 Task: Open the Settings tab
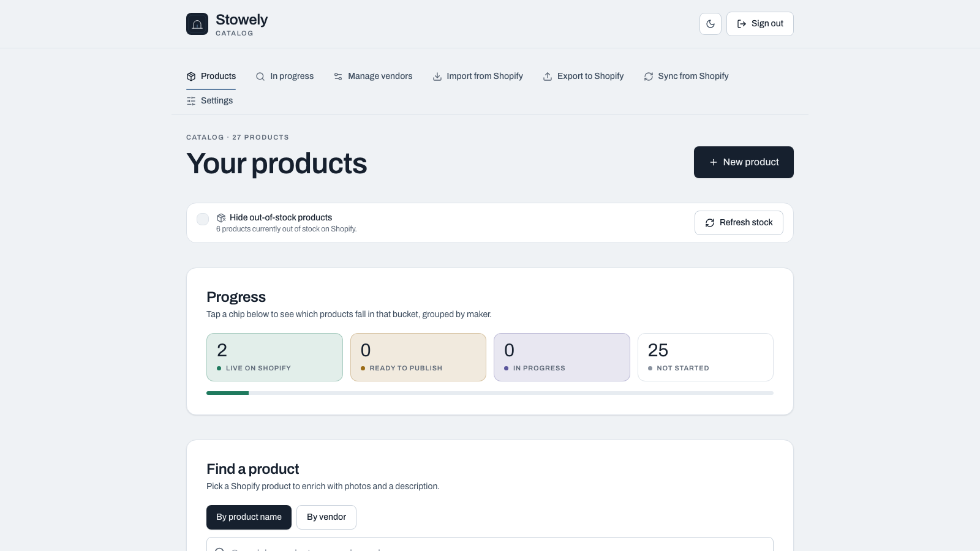click(209, 101)
